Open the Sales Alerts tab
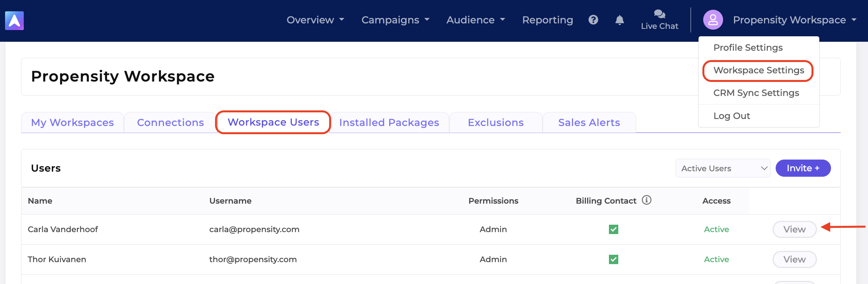 coord(589,122)
